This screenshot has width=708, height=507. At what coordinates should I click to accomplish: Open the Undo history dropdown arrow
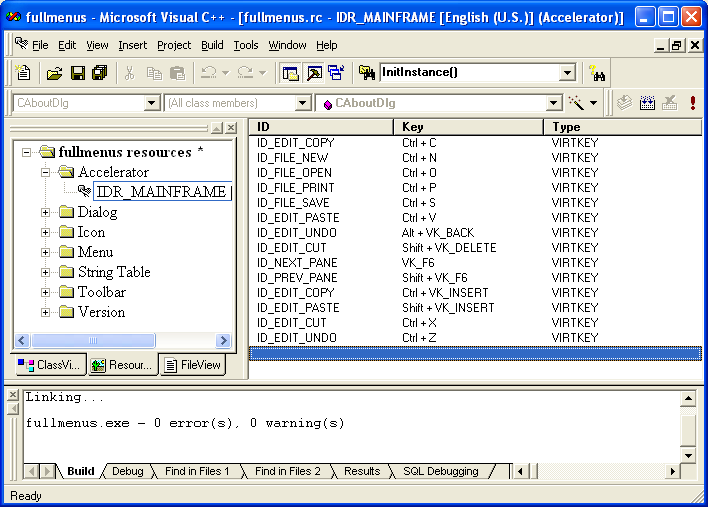[x=226, y=73]
